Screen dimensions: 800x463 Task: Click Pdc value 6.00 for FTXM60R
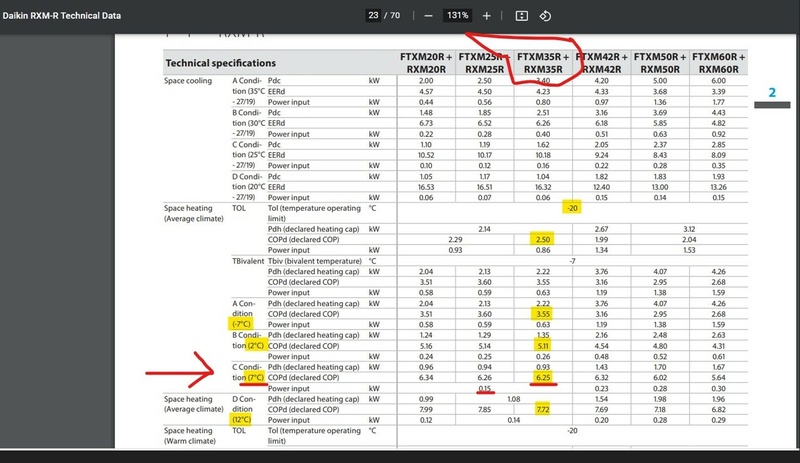(x=718, y=81)
